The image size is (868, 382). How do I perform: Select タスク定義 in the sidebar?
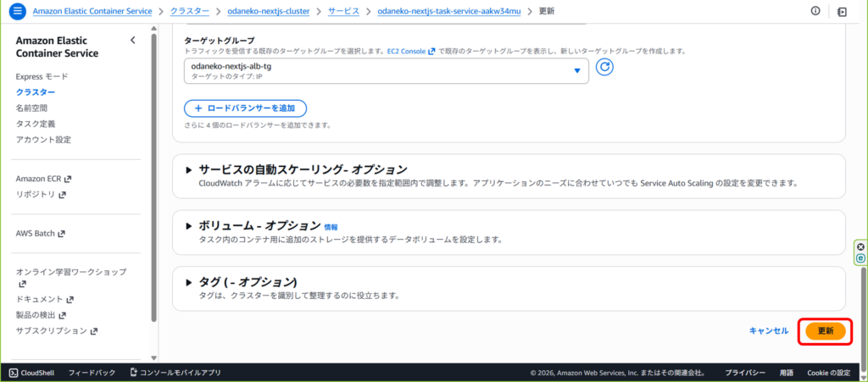37,124
